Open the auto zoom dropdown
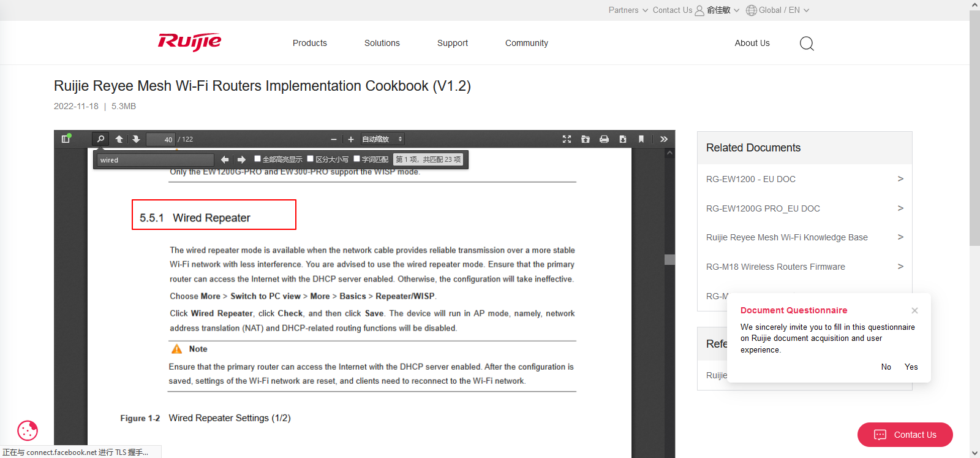Image resolution: width=980 pixels, height=458 pixels. 382,139
